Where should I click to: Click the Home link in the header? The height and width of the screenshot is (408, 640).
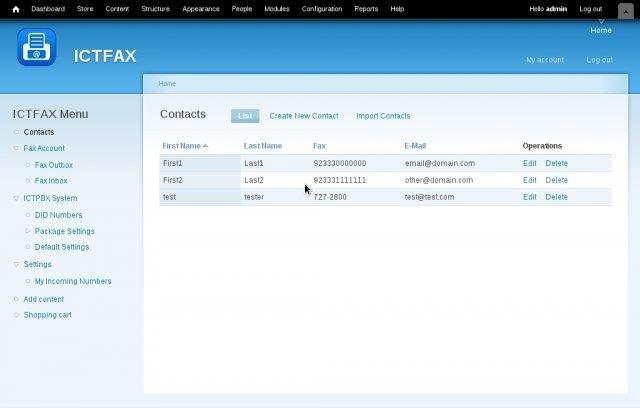click(601, 30)
